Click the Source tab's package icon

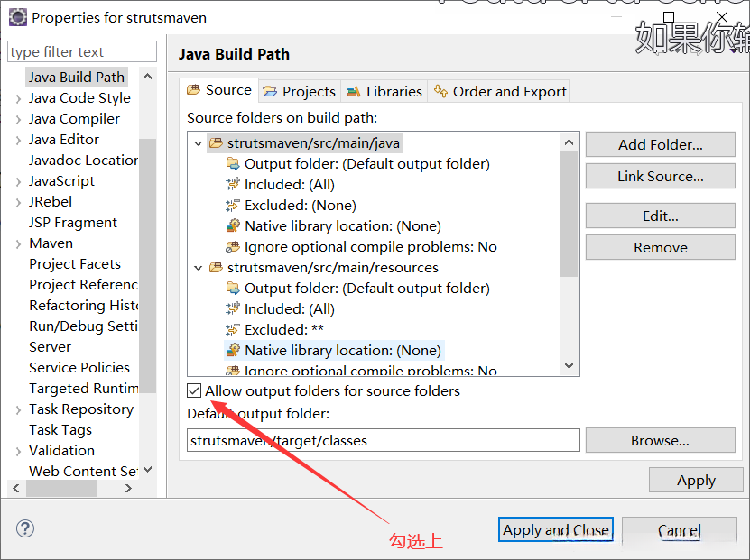point(194,90)
